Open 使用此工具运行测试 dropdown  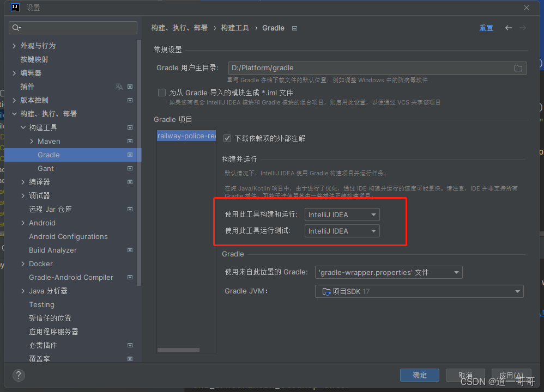342,231
